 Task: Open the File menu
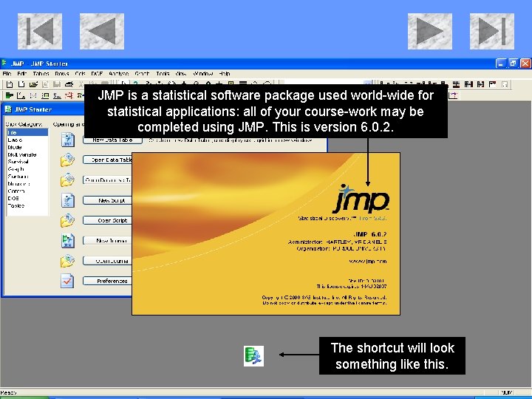click(x=7, y=73)
